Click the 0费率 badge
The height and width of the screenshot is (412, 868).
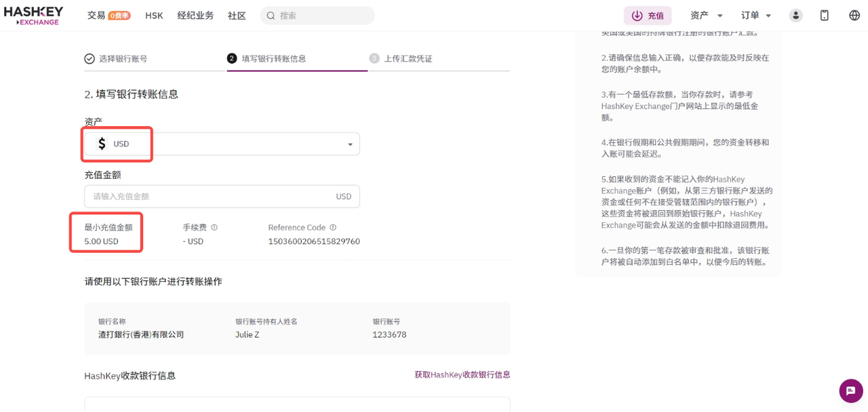[119, 16]
